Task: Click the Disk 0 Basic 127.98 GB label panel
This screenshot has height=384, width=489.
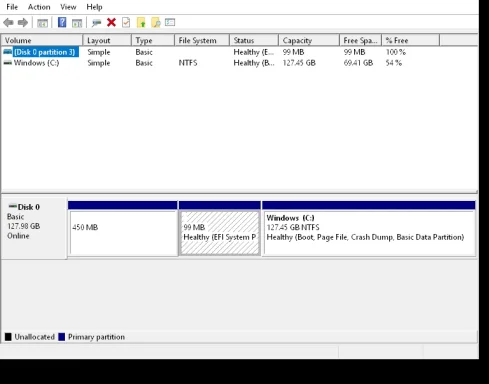Action: pos(34,228)
